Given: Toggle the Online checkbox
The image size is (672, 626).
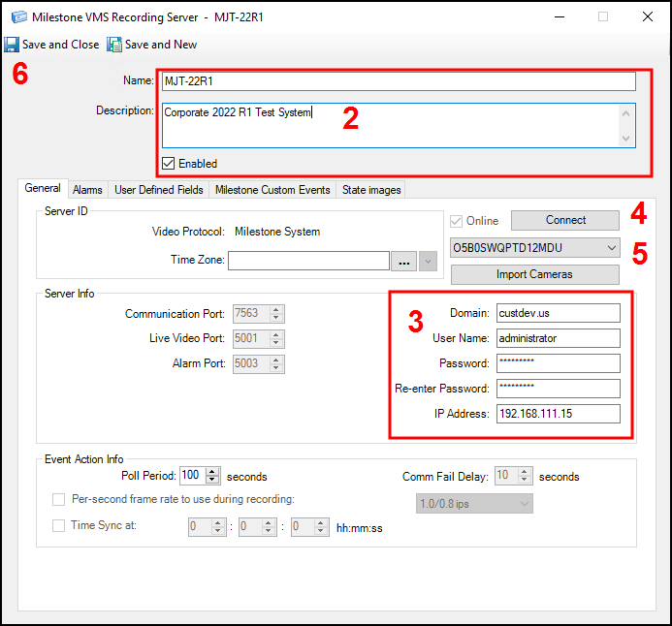Looking at the screenshot, I should tap(456, 221).
